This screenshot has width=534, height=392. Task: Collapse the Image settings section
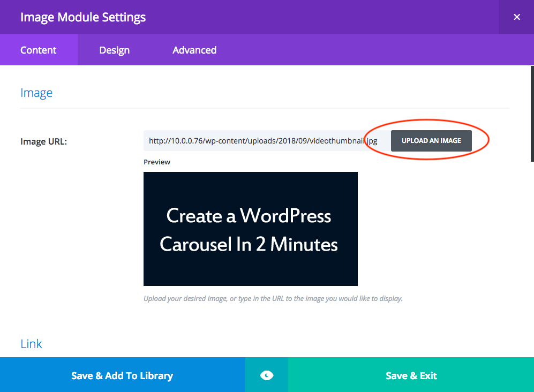click(x=36, y=92)
